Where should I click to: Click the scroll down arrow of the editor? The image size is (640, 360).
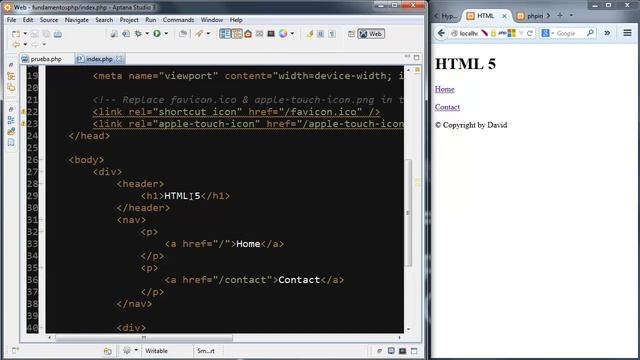[x=409, y=329]
